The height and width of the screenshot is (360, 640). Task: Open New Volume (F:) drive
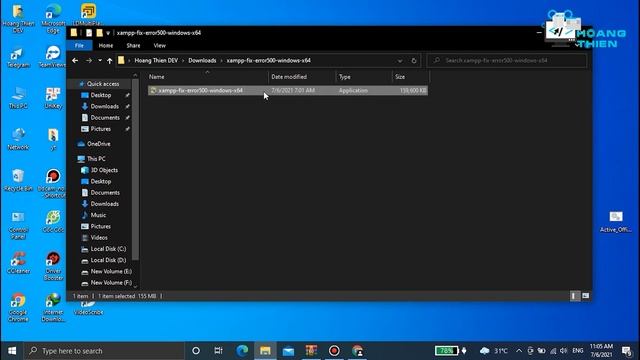(x=111, y=282)
